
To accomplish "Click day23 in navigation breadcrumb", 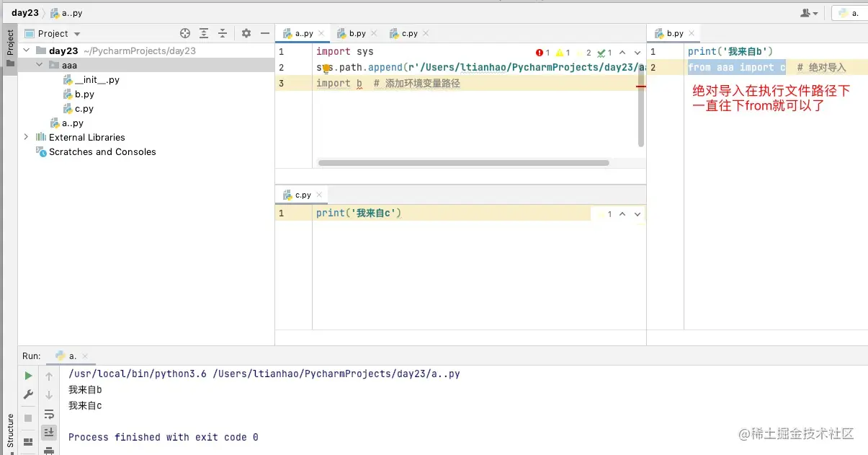I will (x=24, y=13).
